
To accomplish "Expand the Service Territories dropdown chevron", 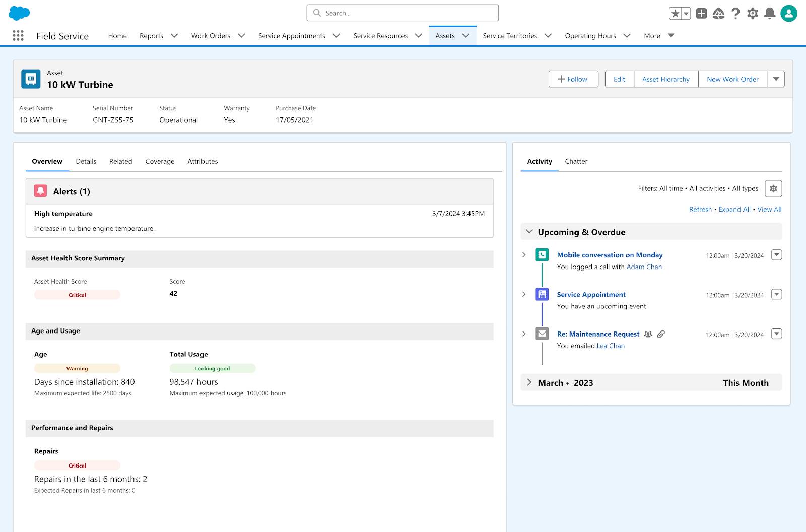I will click(x=548, y=36).
